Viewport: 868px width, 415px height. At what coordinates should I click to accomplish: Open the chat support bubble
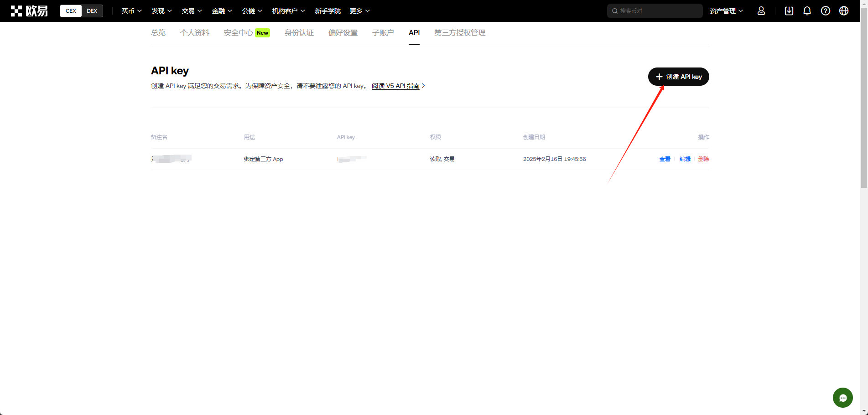[x=842, y=398]
